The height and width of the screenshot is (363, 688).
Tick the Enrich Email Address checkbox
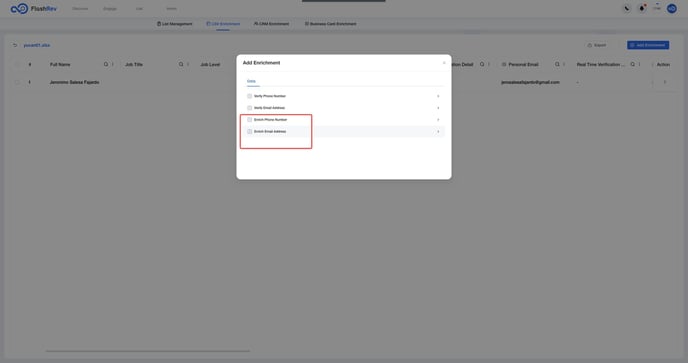[x=249, y=132]
